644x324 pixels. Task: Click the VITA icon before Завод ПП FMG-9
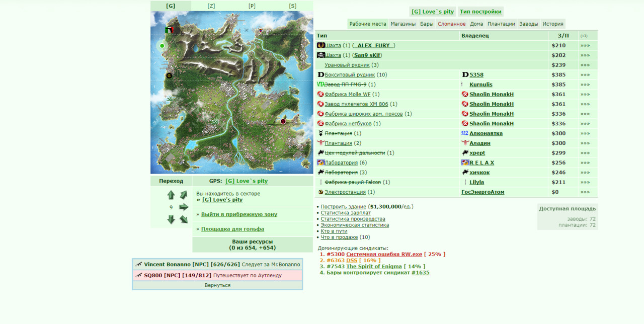pos(320,85)
